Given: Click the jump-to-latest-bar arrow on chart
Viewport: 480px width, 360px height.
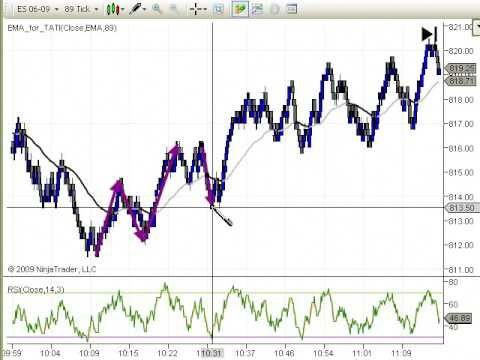Looking at the screenshot, I should (x=429, y=34).
